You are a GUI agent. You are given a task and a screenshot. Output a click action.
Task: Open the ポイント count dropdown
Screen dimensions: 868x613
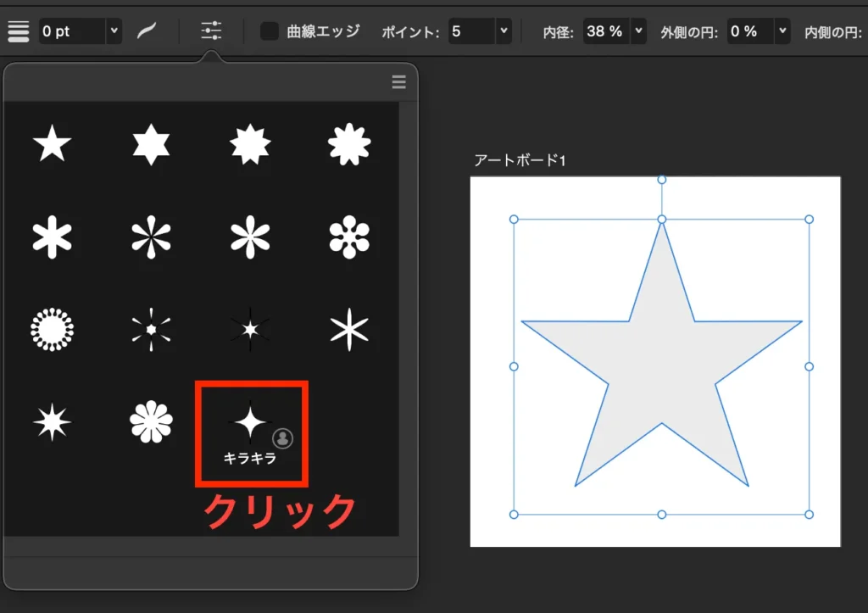coord(504,31)
